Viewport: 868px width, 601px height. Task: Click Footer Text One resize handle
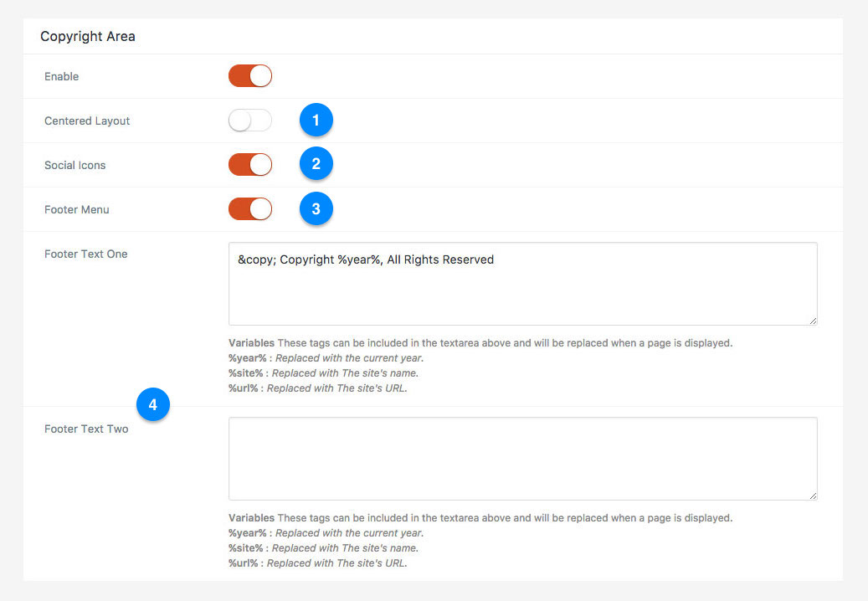[813, 321]
